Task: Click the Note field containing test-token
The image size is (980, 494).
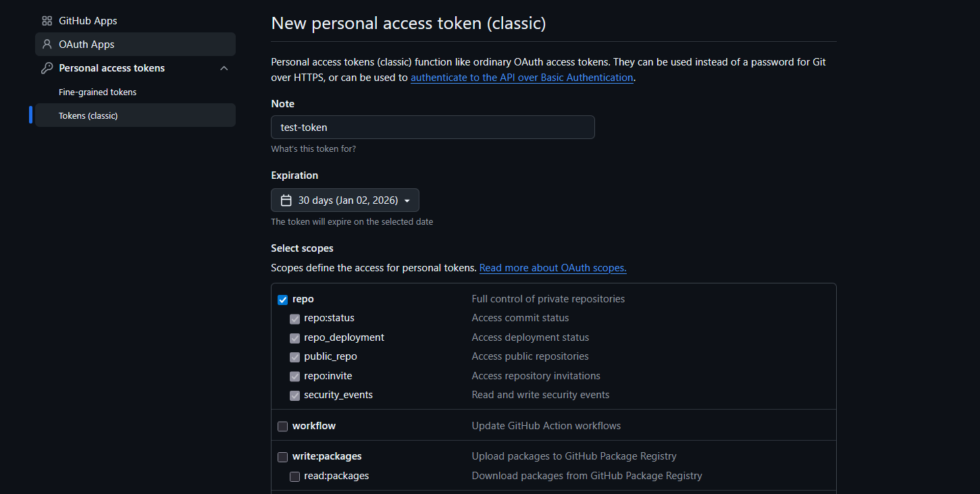Action: (432, 127)
